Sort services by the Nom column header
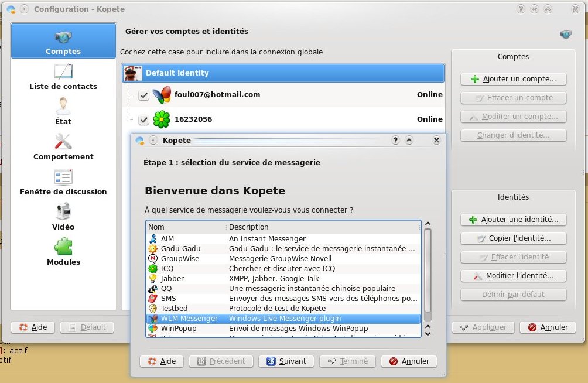Viewport: 588px width, 383px height. point(186,227)
